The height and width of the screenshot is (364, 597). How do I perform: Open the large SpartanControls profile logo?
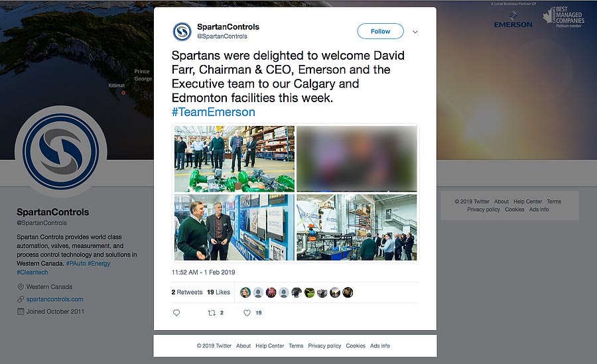pyautogui.click(x=56, y=152)
